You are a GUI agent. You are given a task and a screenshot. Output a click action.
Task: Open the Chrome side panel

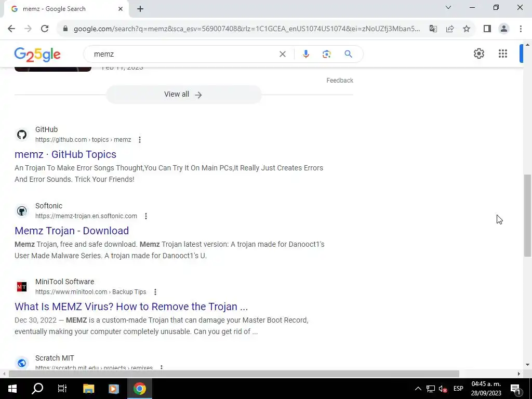[x=487, y=29]
